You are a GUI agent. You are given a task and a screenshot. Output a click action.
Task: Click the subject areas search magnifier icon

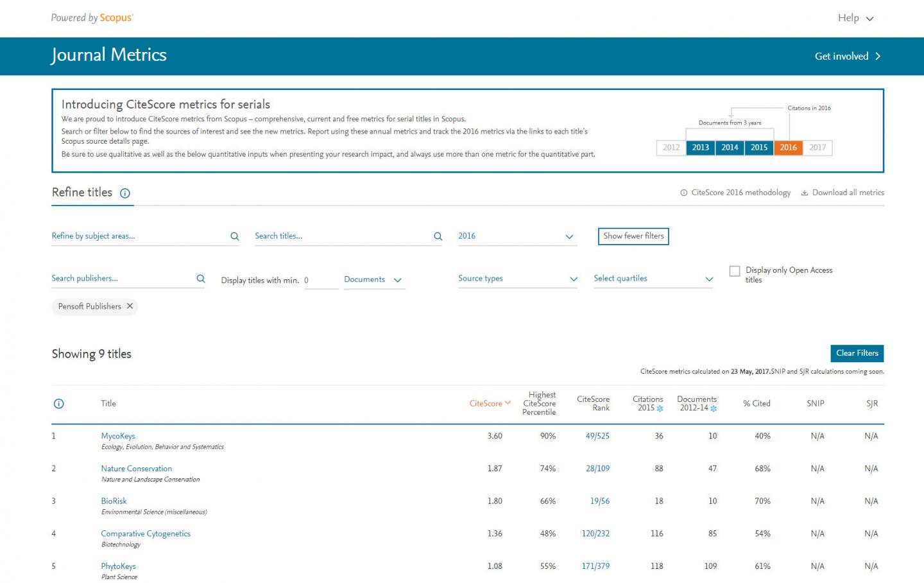[235, 236]
